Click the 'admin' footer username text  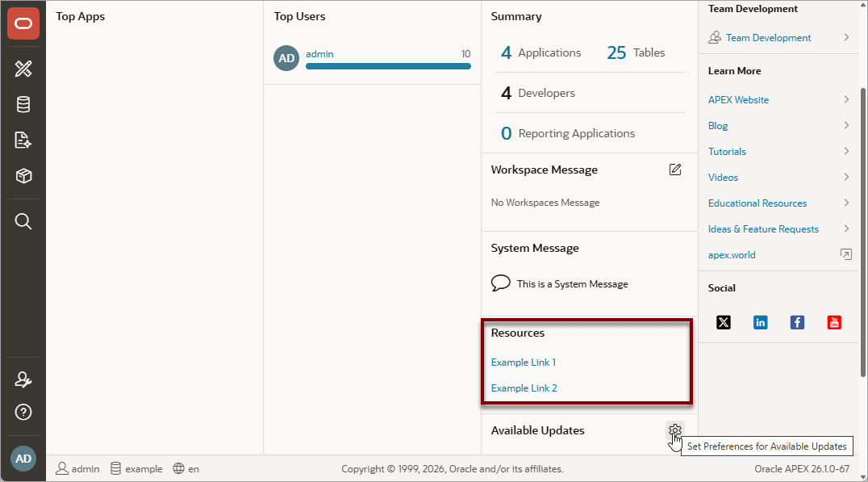tap(86, 469)
